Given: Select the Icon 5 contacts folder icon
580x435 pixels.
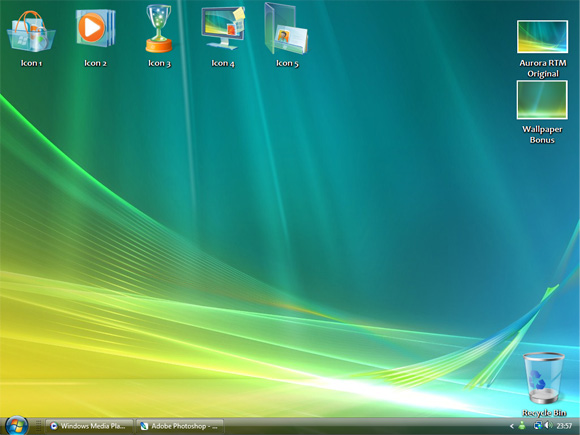Looking at the screenshot, I should [286, 28].
